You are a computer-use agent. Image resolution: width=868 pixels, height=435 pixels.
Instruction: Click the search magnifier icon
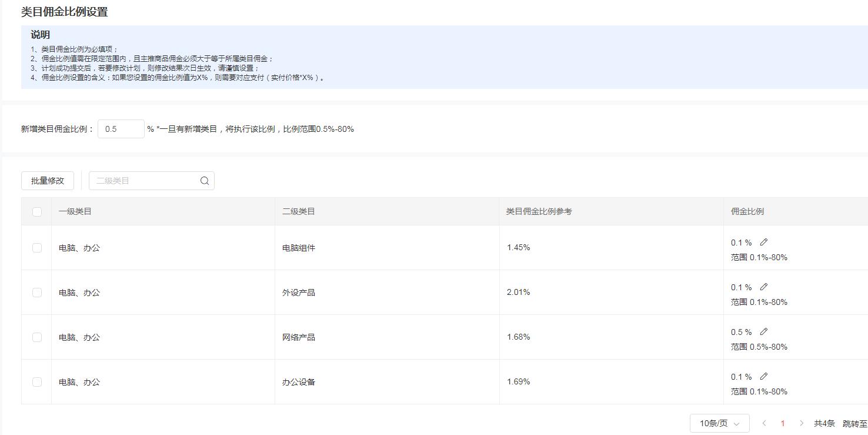204,181
